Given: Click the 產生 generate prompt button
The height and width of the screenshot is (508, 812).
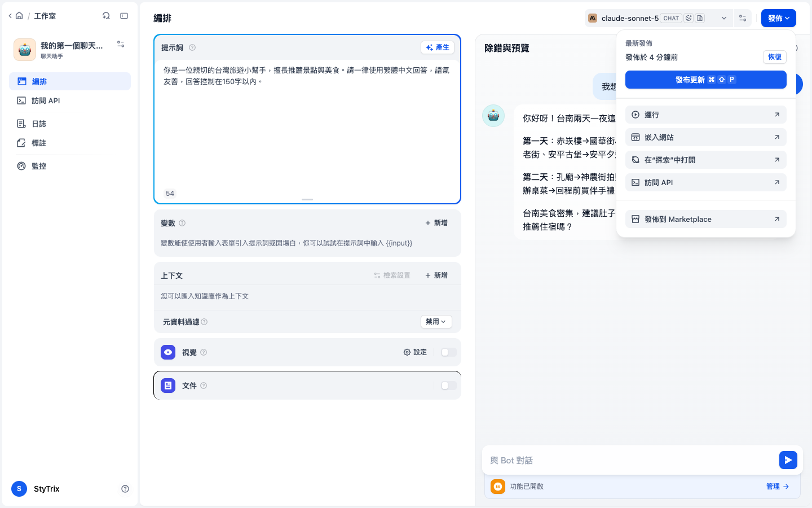Looking at the screenshot, I should click(438, 47).
